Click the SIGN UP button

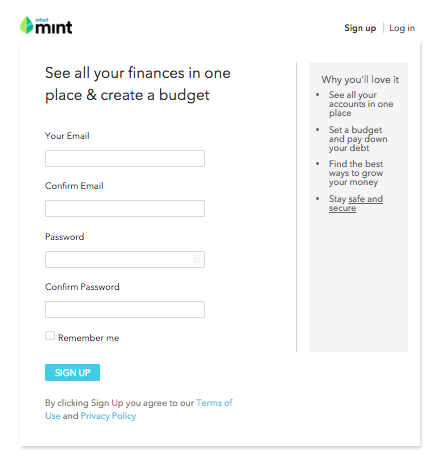72,372
